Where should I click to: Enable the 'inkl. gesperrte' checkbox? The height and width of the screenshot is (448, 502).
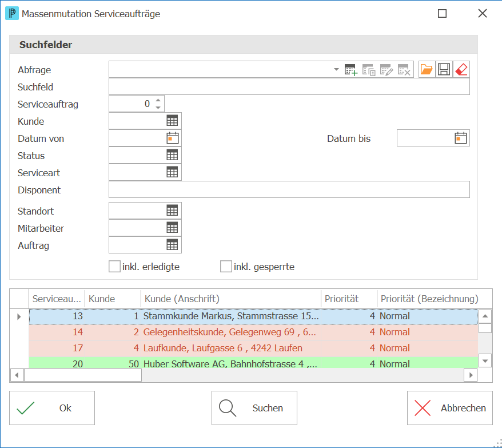[x=226, y=266]
